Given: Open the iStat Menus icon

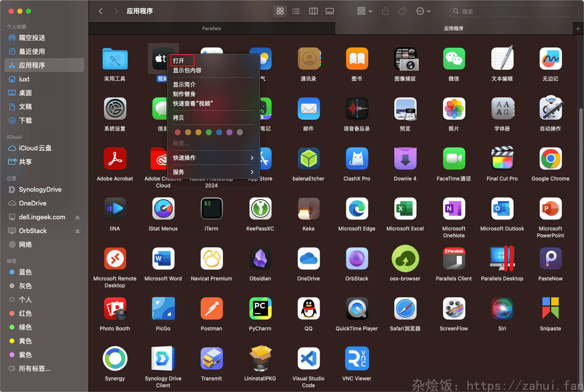Looking at the screenshot, I should 163,209.
